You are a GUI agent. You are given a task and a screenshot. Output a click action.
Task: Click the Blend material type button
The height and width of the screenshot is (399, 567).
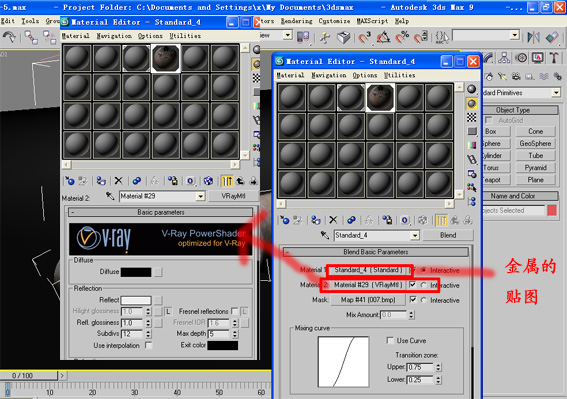coord(448,235)
